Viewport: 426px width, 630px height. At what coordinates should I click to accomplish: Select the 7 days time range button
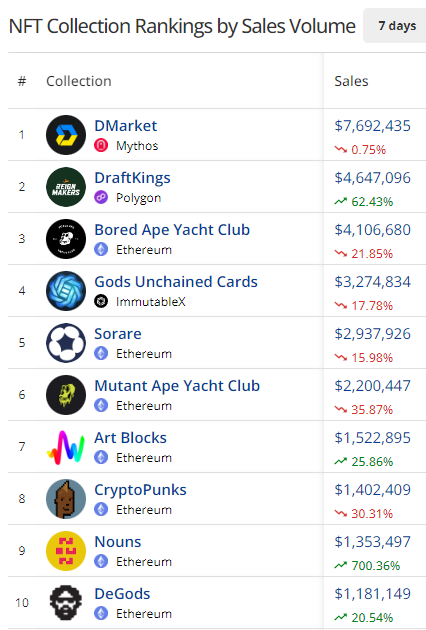tap(396, 26)
